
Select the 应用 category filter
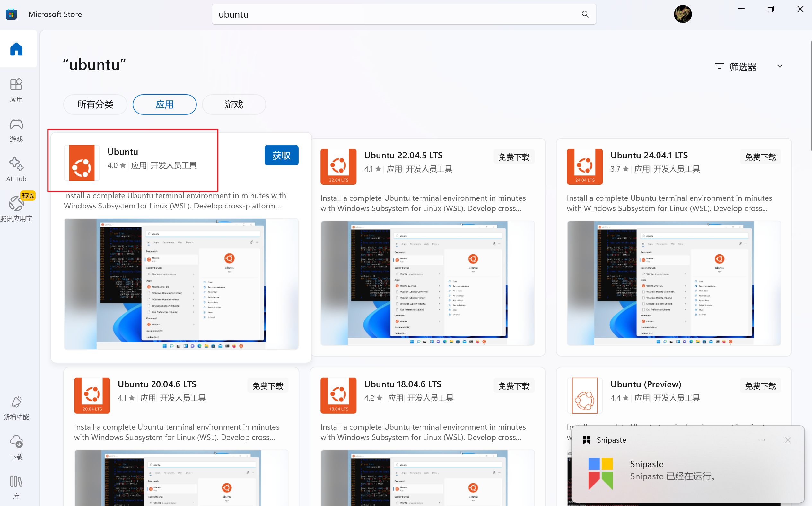point(164,104)
